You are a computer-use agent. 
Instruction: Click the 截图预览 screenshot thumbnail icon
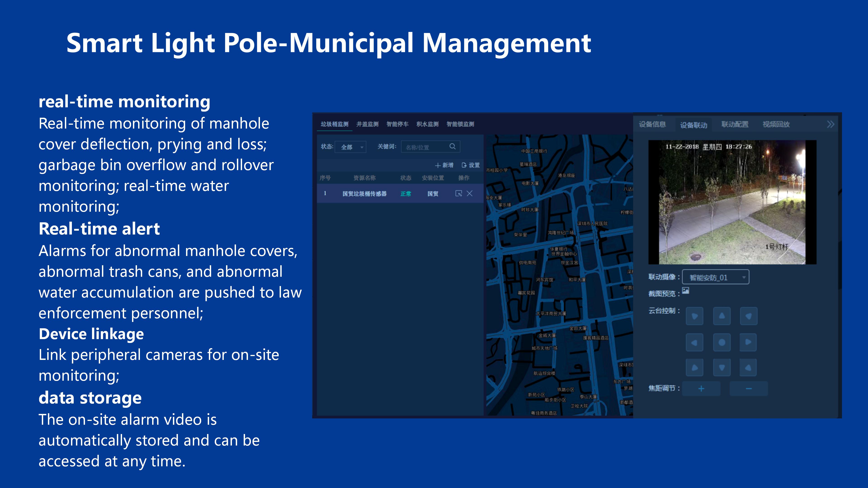point(685,290)
